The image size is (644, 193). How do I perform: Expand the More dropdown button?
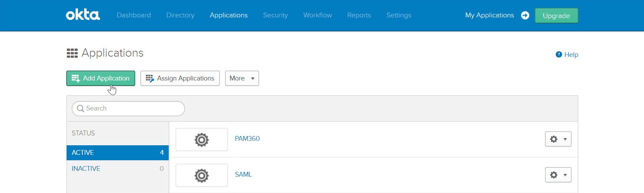point(242,78)
